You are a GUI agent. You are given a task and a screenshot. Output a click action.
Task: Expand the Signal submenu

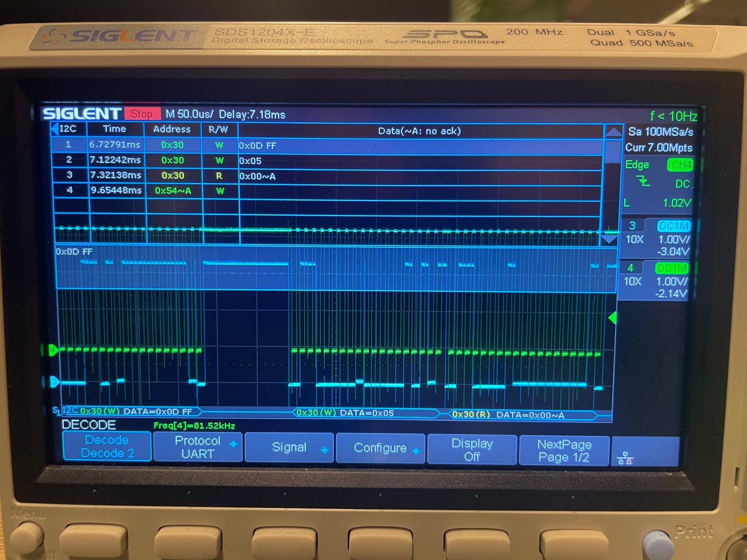coord(289,448)
